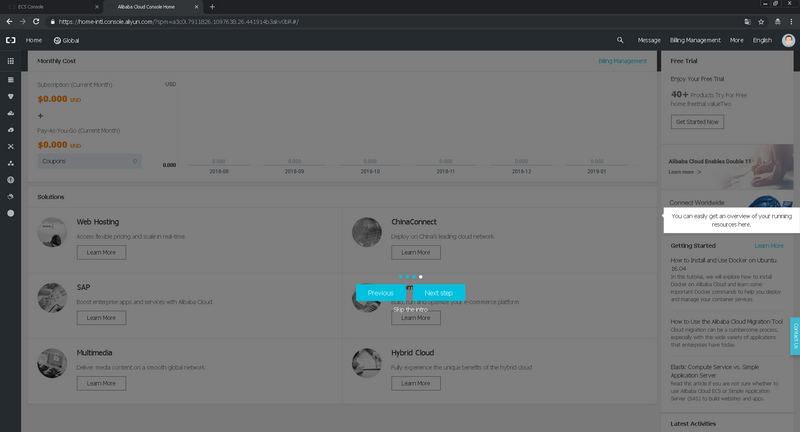Viewport: 800px width, 432px height.
Task: Click the ChinaConnect solution thumbnail
Action: pyautogui.click(x=367, y=232)
